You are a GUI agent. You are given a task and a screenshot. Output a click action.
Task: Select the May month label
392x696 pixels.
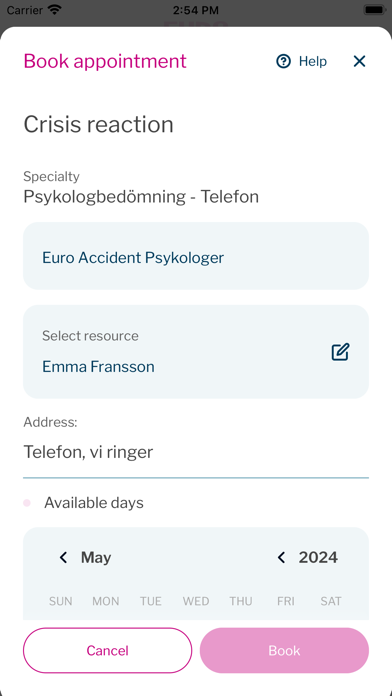(96, 558)
